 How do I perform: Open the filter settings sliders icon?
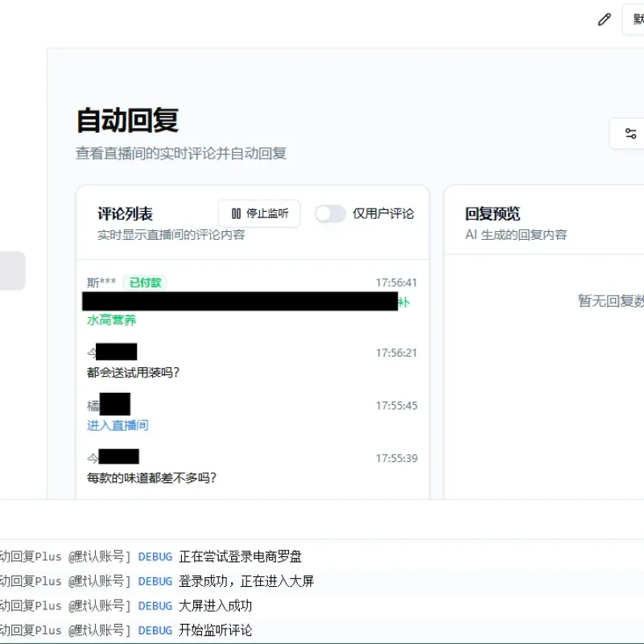click(x=630, y=134)
